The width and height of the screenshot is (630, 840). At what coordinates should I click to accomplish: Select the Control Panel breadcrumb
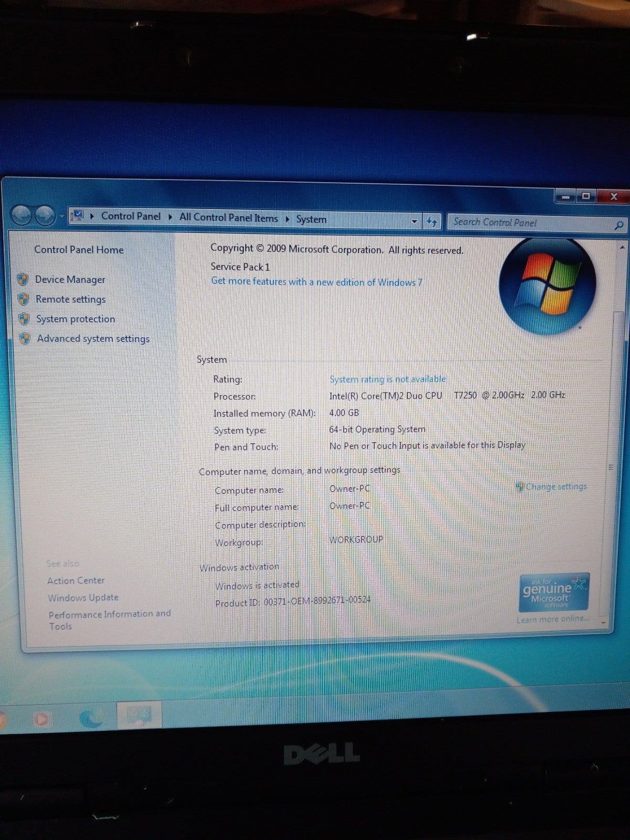(x=131, y=216)
